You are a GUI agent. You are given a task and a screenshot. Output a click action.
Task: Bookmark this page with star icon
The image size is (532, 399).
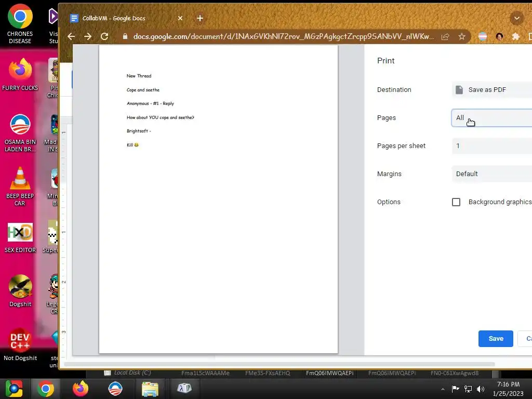(x=462, y=37)
